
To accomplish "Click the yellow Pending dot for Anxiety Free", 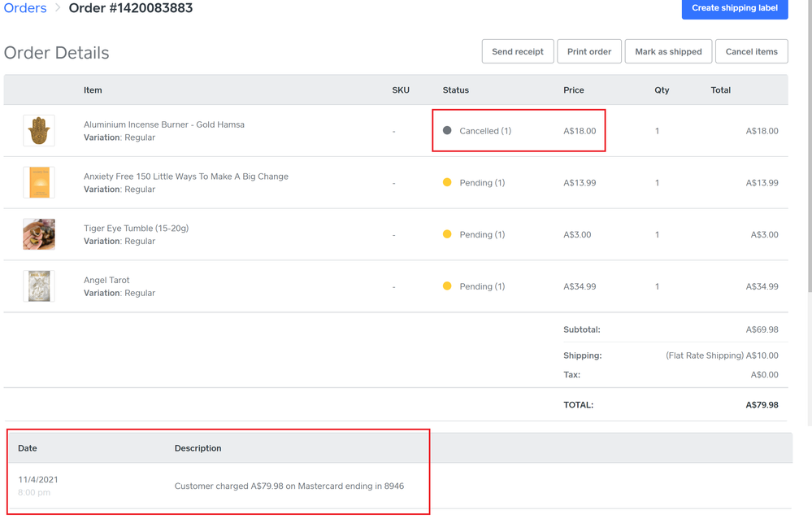I will (x=447, y=182).
